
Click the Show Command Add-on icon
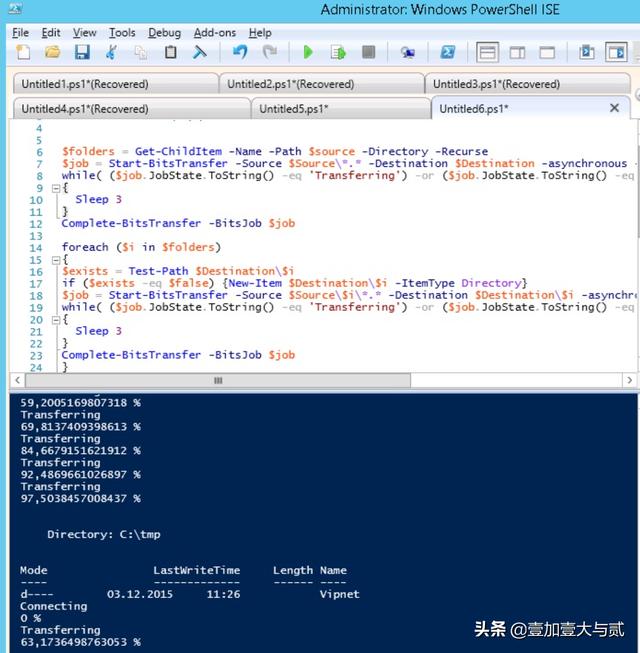point(616,52)
